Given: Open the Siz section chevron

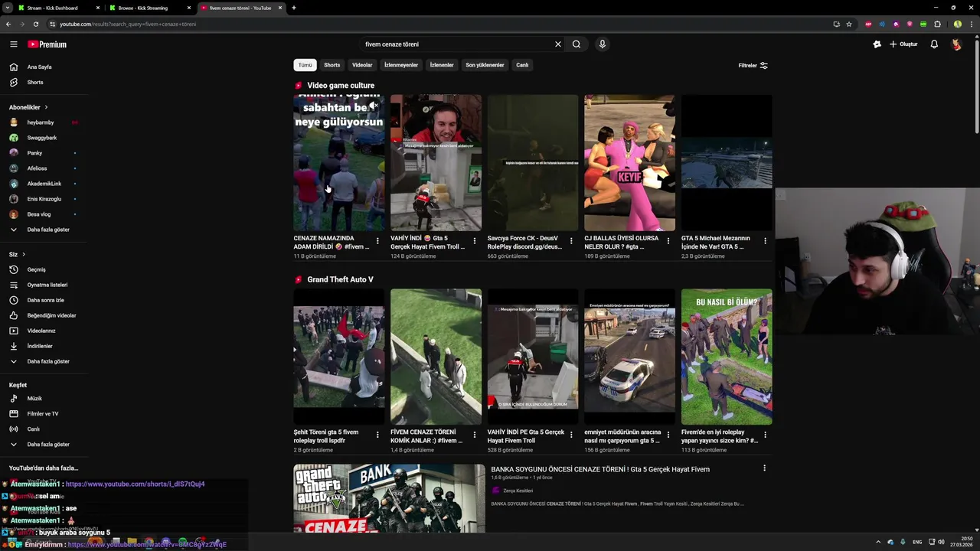Looking at the screenshot, I should [x=24, y=254].
